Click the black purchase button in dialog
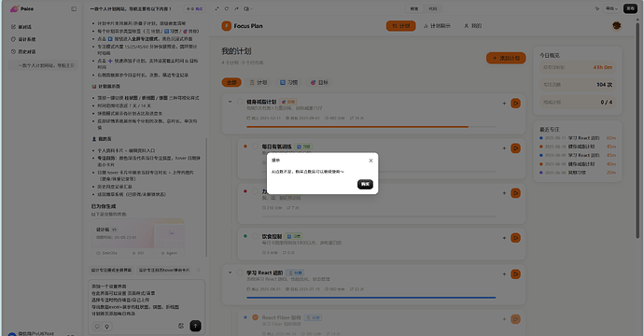644x336 pixels. click(x=365, y=184)
